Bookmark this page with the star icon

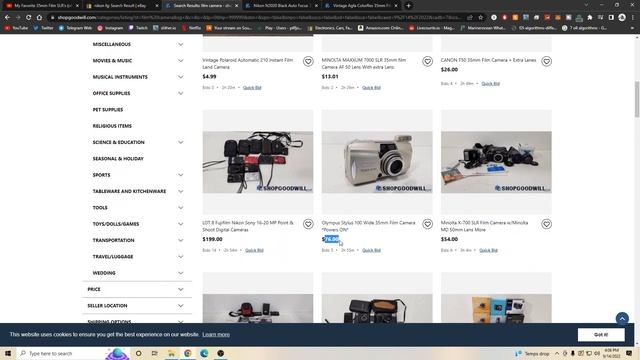(x=480, y=18)
